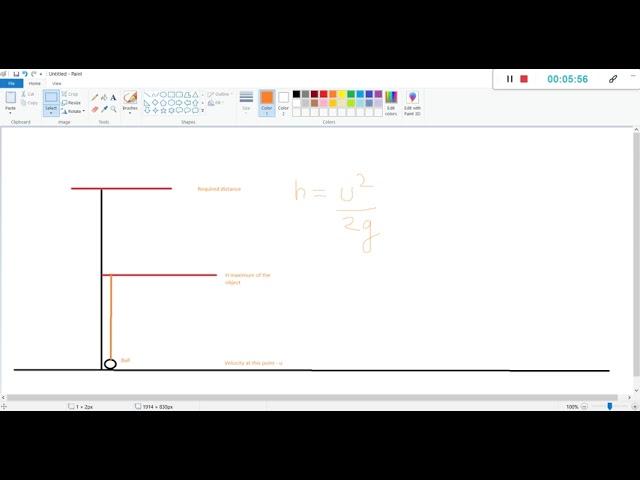Viewport: 640px width, 480px height.
Task: Select the Text tool
Action: coord(113,97)
